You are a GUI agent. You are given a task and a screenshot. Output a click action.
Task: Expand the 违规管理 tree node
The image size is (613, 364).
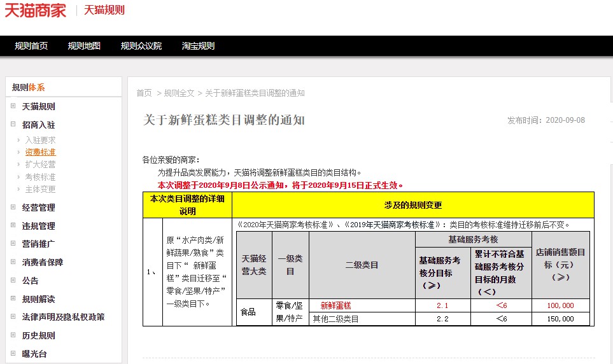pos(13,225)
